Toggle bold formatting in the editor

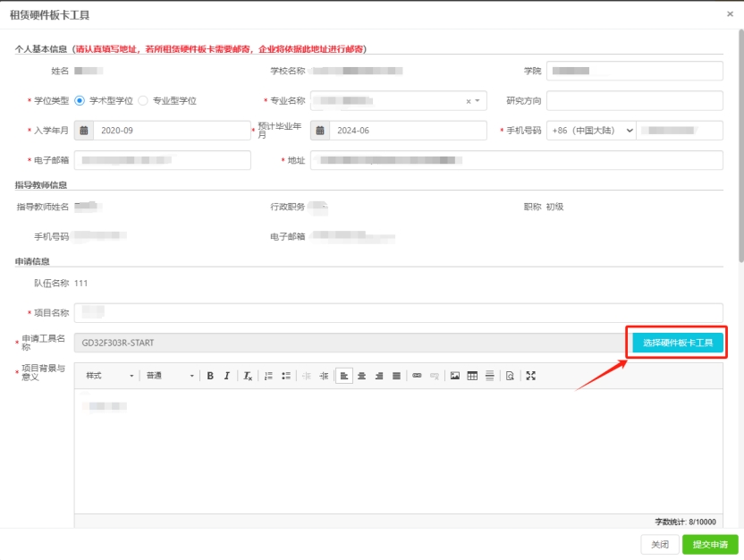coord(210,376)
